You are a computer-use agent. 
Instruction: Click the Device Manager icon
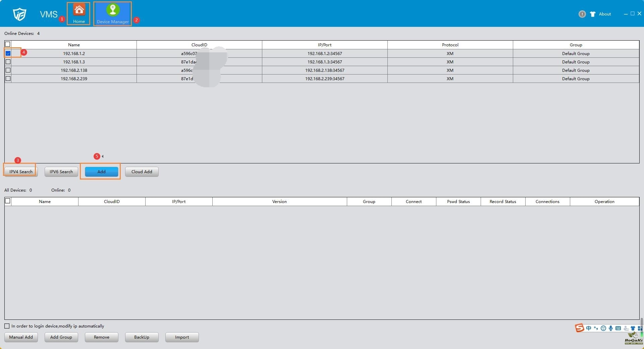point(113,10)
